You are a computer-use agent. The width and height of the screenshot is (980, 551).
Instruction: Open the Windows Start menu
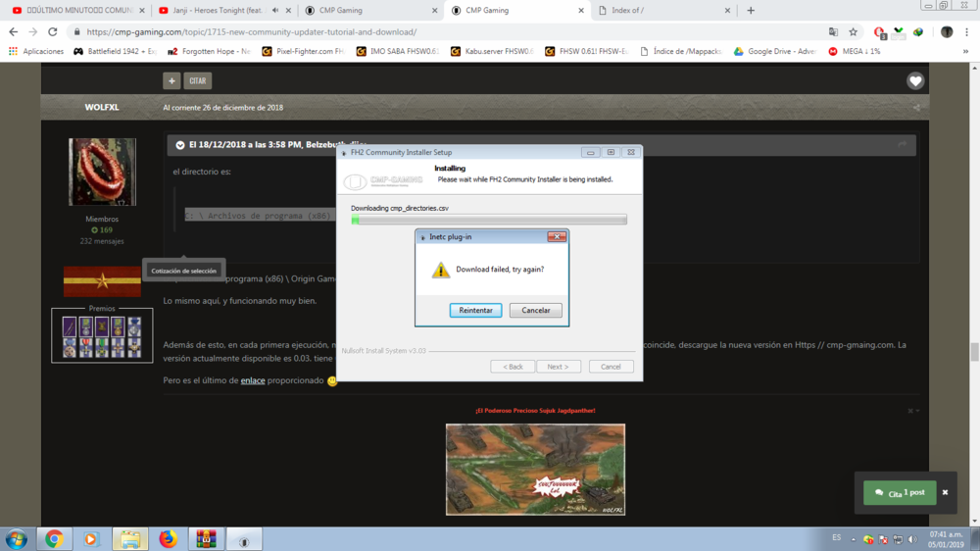click(x=16, y=539)
